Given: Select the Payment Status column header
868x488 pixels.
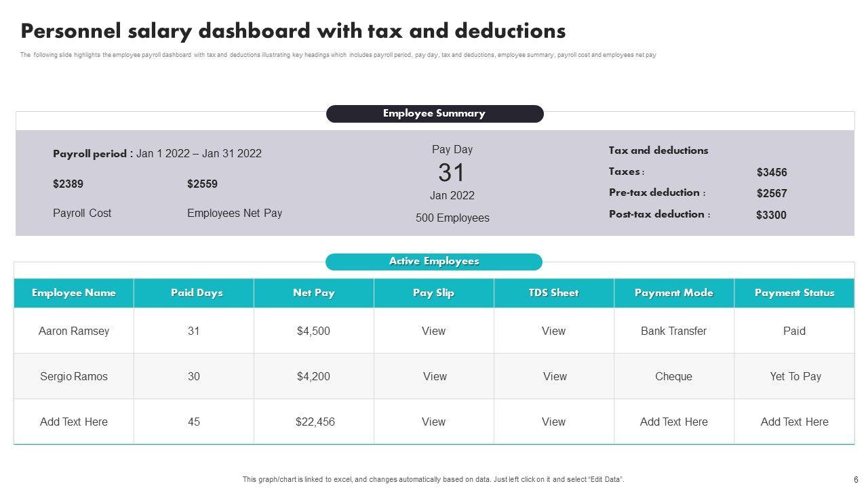Looking at the screenshot, I should 794,293.
